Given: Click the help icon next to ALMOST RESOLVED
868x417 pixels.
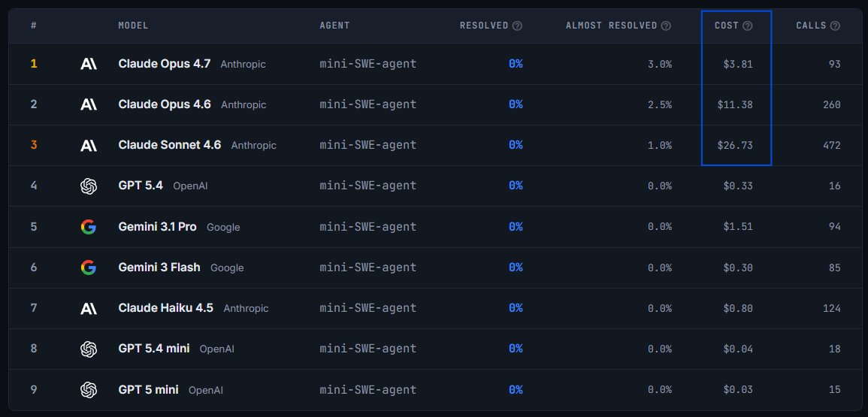Looking at the screenshot, I should pos(666,26).
